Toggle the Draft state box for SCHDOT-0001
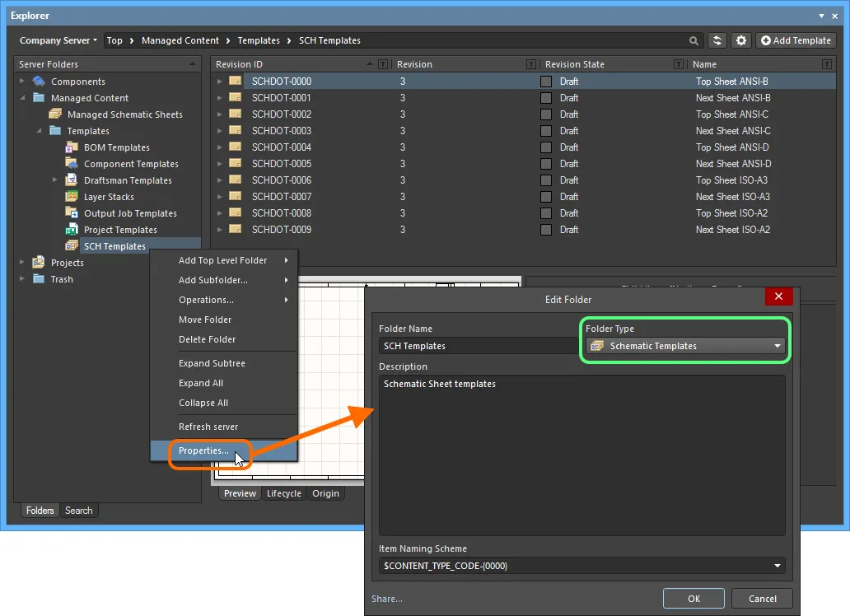850x616 pixels. 546,98
